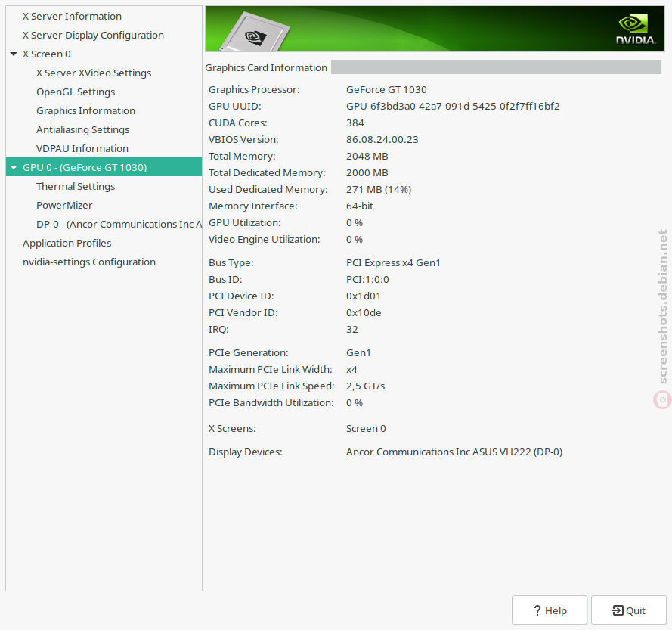Open nvidia-settings Configuration
This screenshot has width=672, height=630.
coord(89,262)
